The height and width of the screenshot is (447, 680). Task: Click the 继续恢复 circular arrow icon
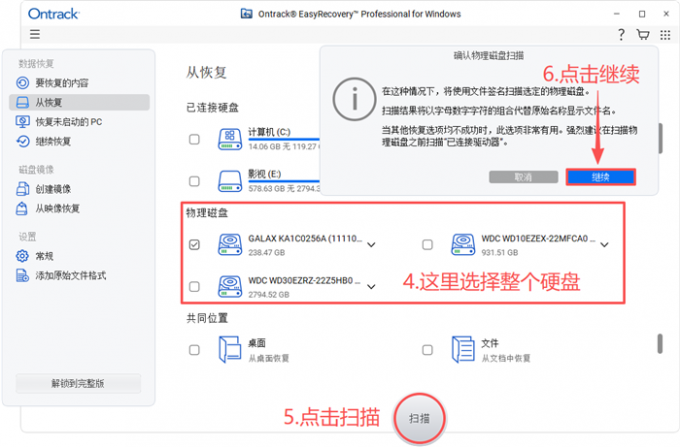(x=23, y=141)
